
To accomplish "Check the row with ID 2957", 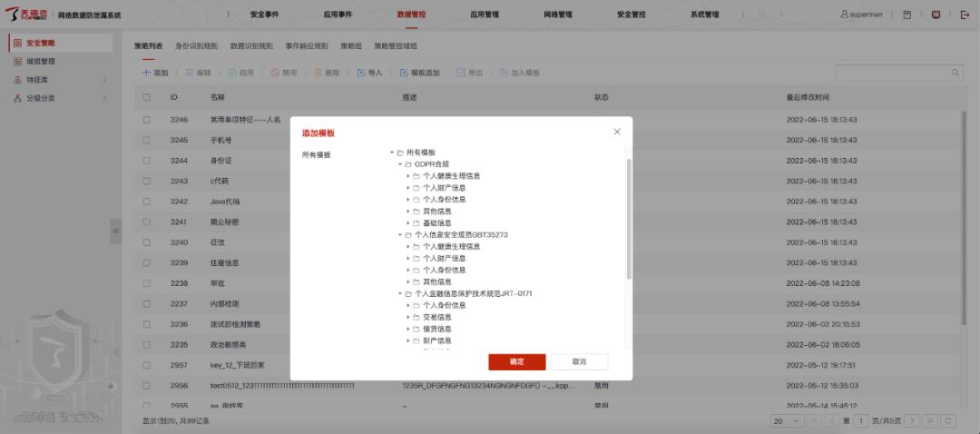I will coord(146,365).
